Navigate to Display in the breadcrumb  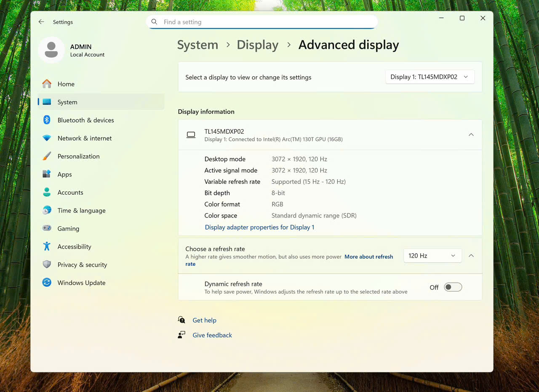pos(257,45)
